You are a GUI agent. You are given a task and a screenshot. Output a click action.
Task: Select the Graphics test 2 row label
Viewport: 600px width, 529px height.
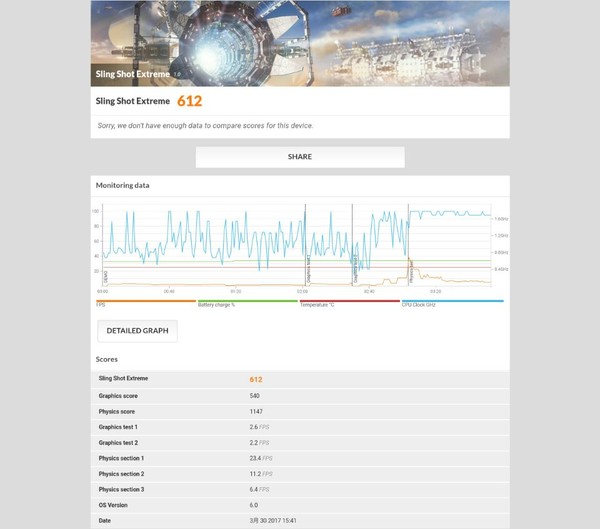(x=118, y=442)
